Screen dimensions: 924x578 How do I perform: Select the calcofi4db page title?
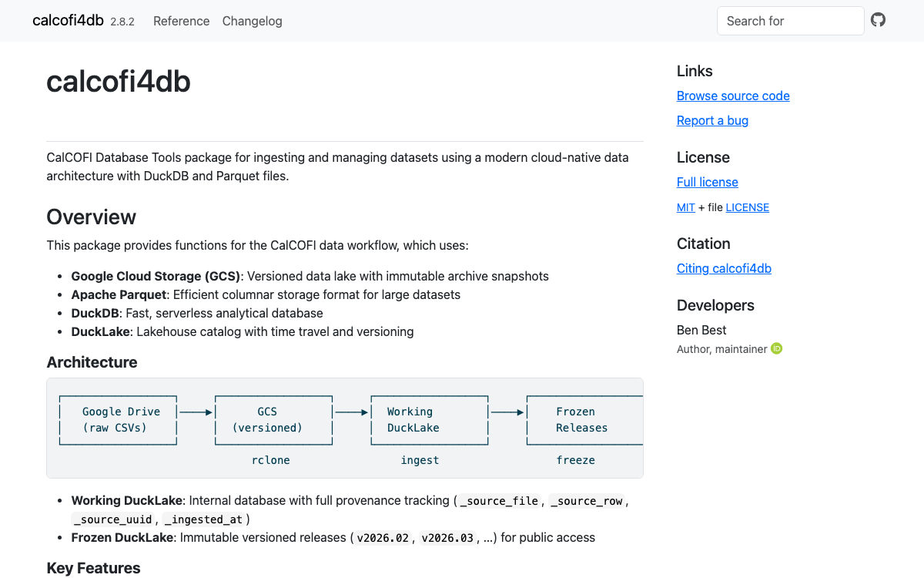(x=119, y=82)
